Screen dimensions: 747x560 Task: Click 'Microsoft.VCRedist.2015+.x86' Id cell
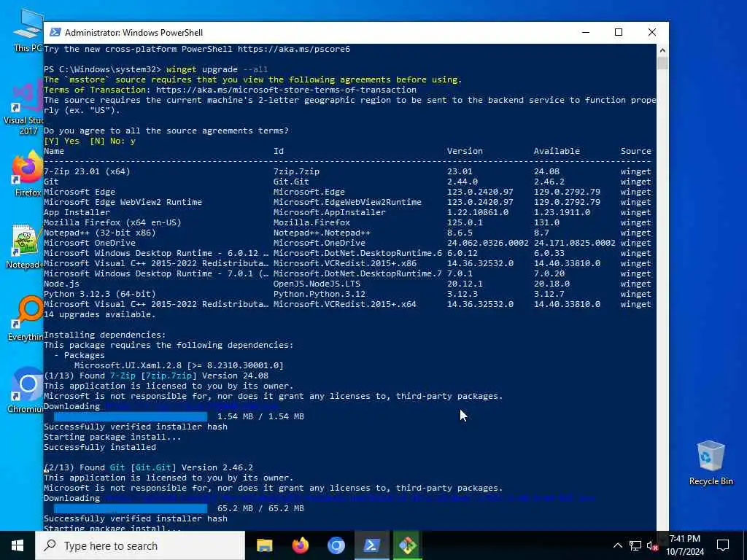coord(344,263)
